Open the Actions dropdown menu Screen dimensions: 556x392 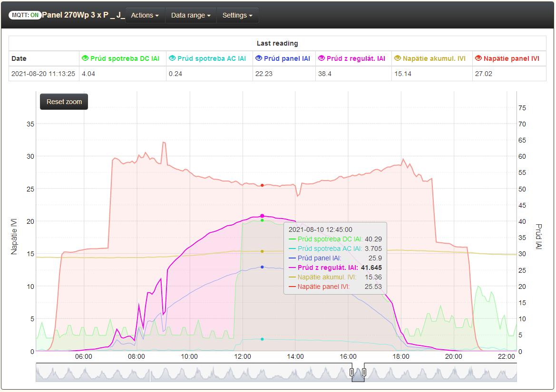coord(145,15)
